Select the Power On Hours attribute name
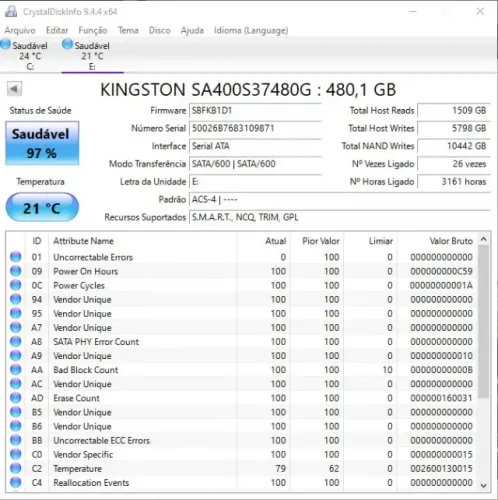This screenshot has width=498, height=500. [86, 271]
